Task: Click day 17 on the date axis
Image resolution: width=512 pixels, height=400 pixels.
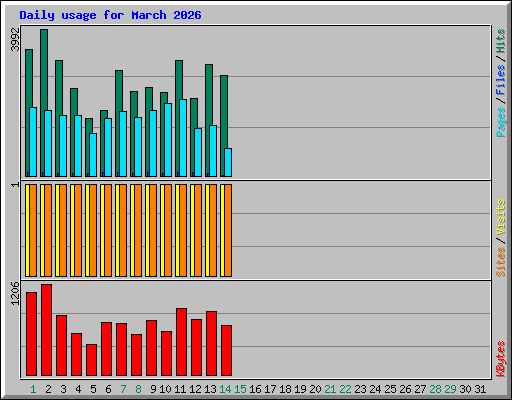Action: pyautogui.click(x=270, y=389)
